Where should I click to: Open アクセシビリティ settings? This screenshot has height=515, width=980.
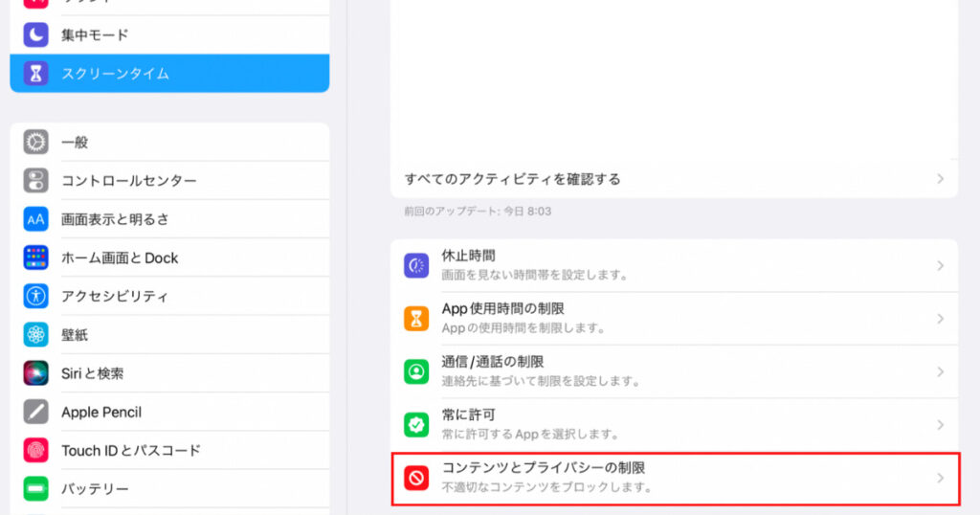pyautogui.click(x=169, y=296)
